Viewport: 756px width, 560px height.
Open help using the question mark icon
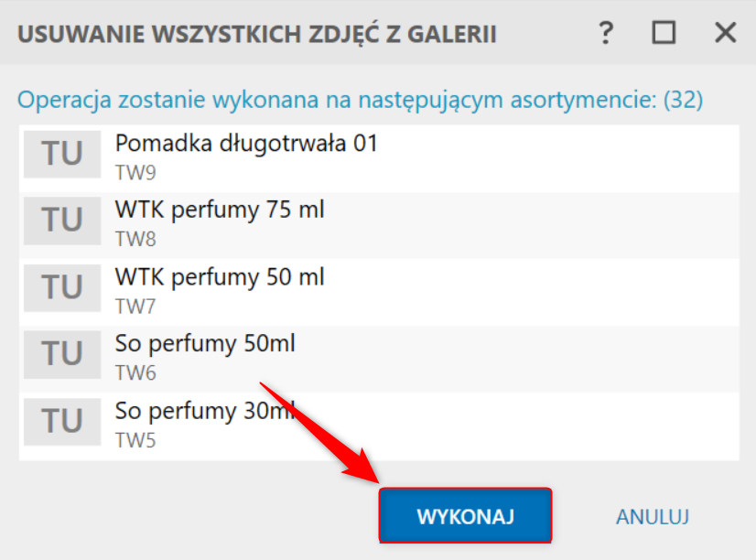(x=606, y=33)
